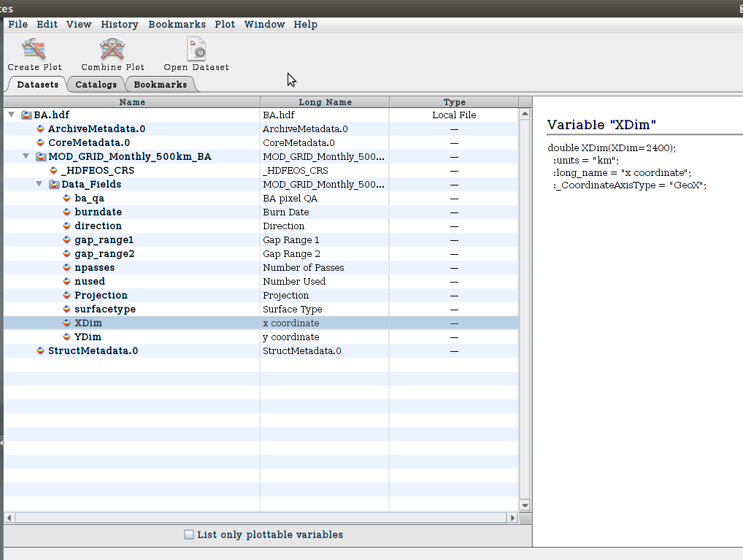Screen dimensions: 743x560
Task: Sort by the Long Name column header
Action: 325,102
